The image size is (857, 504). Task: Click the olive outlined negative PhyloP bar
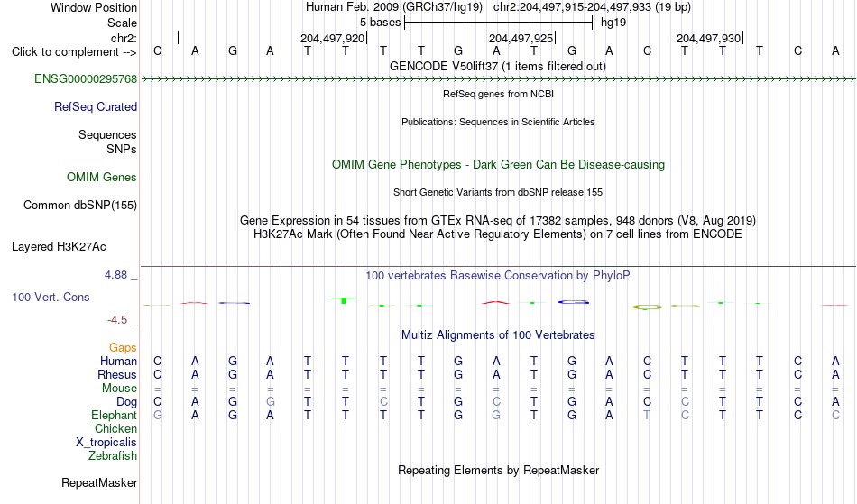647,307
